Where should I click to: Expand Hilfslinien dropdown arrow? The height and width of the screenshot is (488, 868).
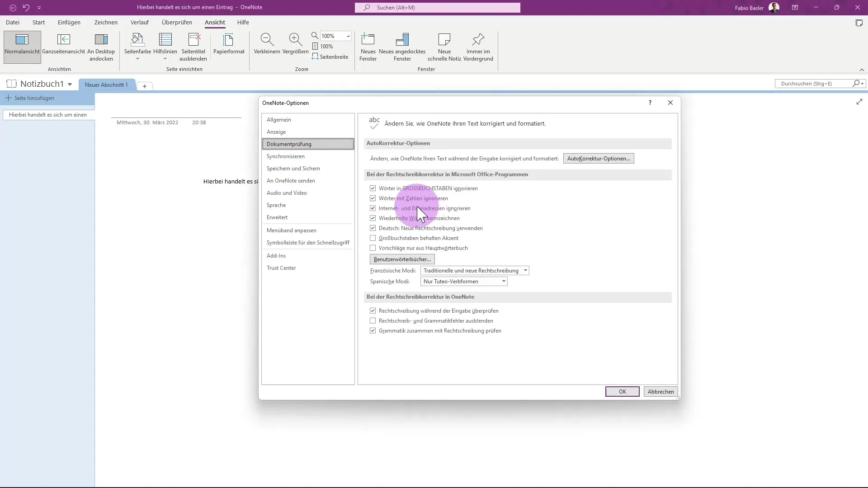pyautogui.click(x=165, y=59)
